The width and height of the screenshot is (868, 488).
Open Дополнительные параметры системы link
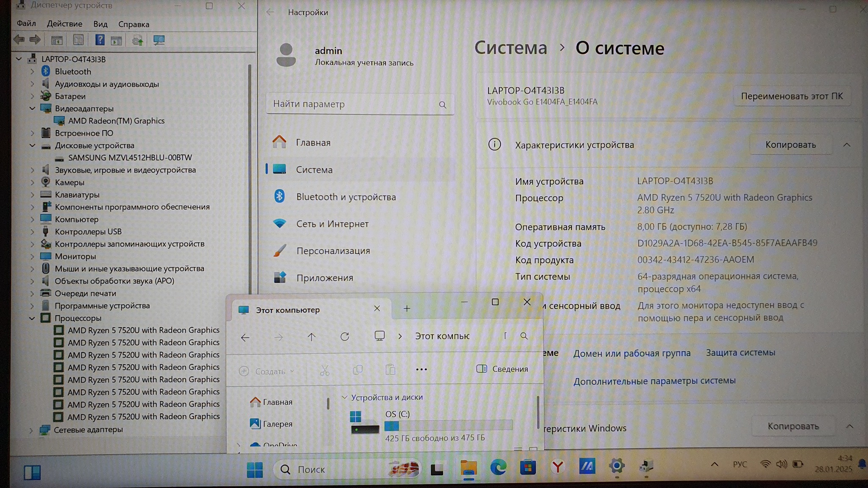[654, 381]
